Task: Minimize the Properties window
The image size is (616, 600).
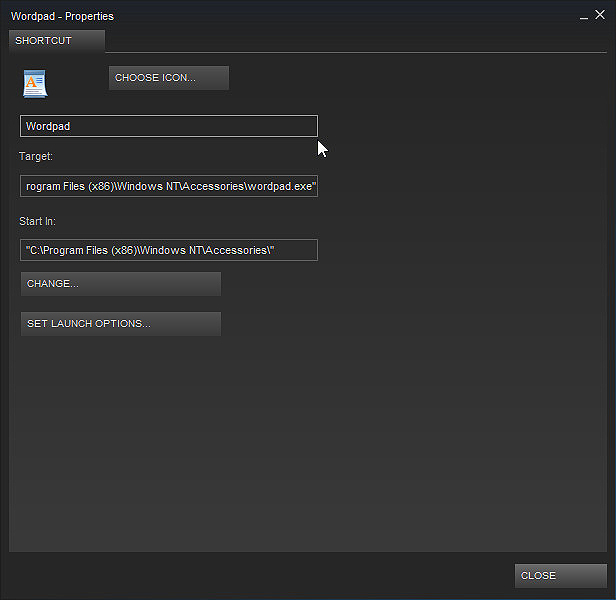Action: tap(584, 17)
